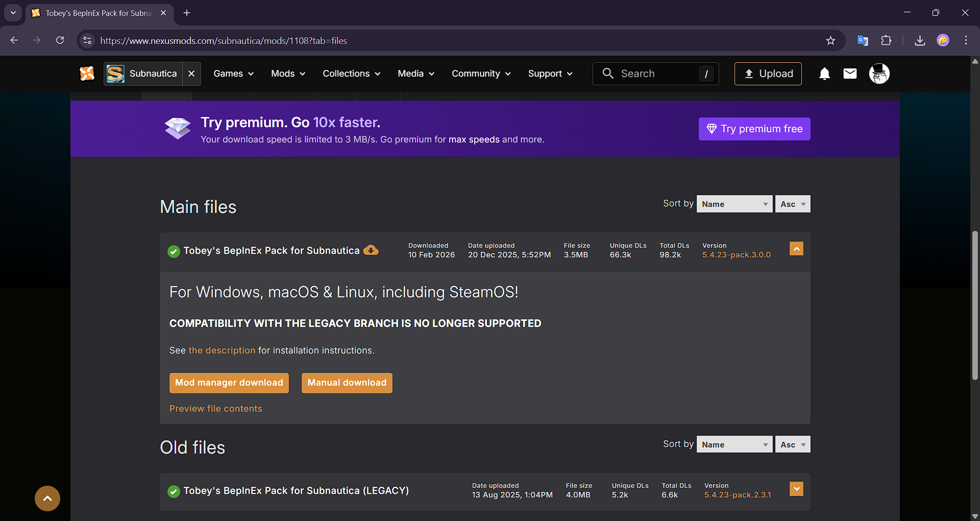Close the Tobey's BepInEx Pack tab
This screenshot has height=521, width=980.
[163, 13]
